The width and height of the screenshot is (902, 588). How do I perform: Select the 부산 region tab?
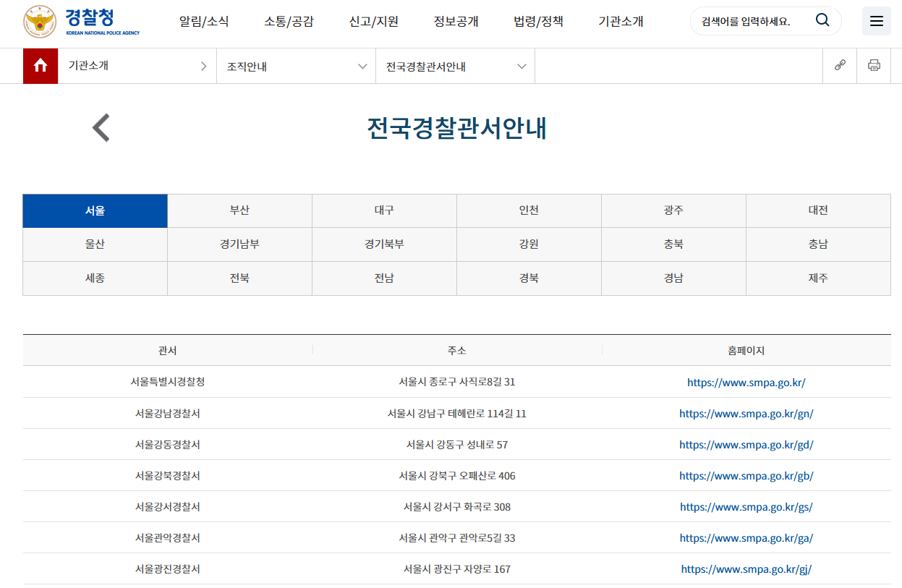[x=239, y=210]
